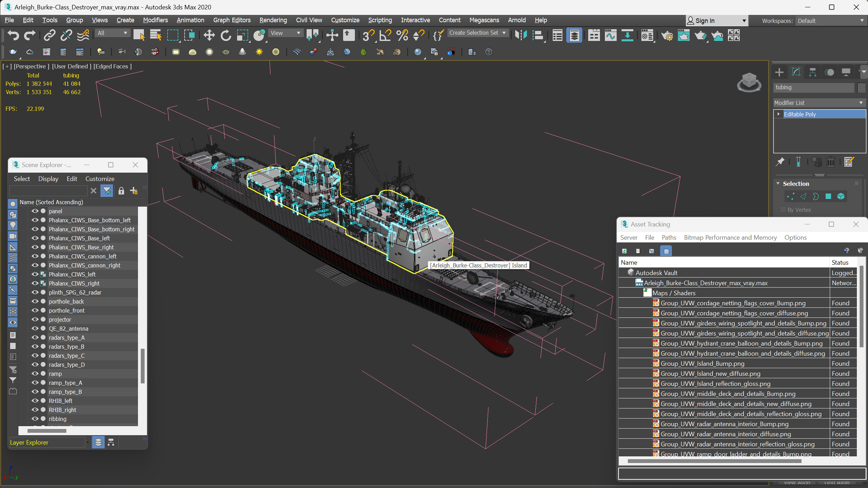Image resolution: width=868 pixels, height=488 pixels.
Task: Open the Rendering menu
Action: point(273,20)
